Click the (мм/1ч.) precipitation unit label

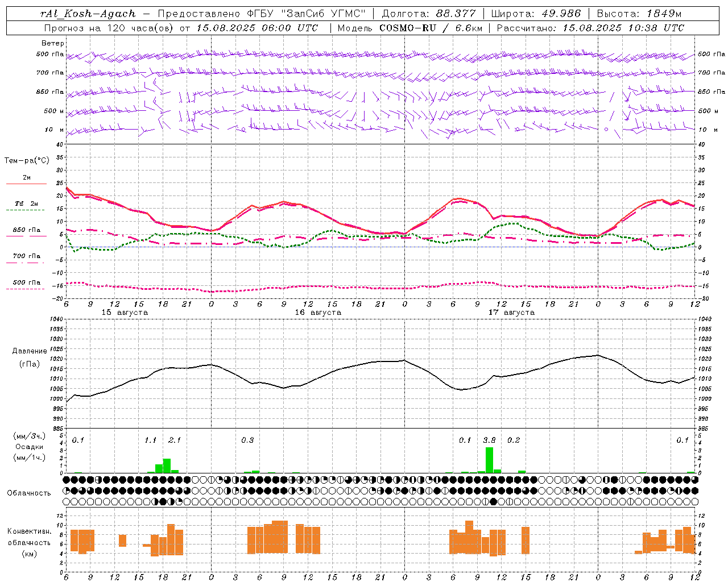click(30, 458)
